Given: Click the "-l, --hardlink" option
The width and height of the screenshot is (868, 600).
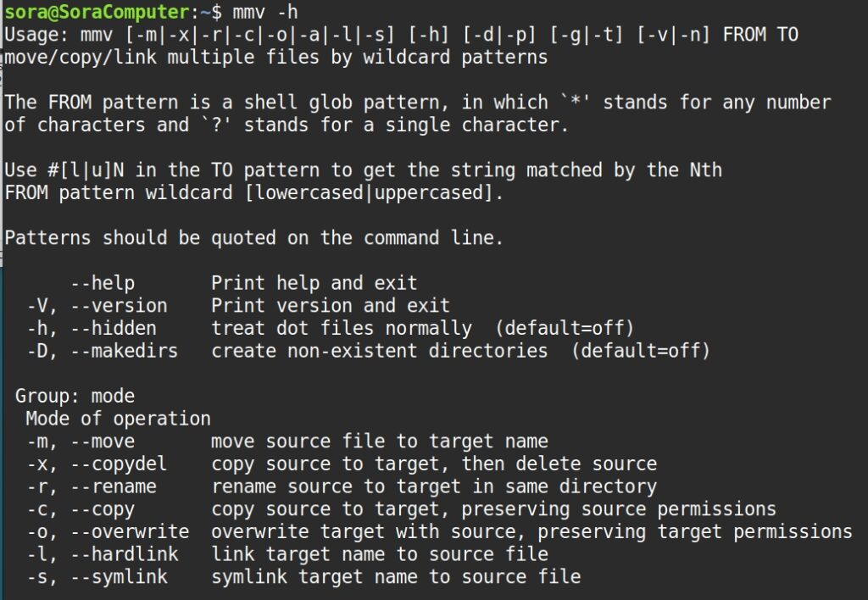Looking at the screenshot, I should 103,554.
